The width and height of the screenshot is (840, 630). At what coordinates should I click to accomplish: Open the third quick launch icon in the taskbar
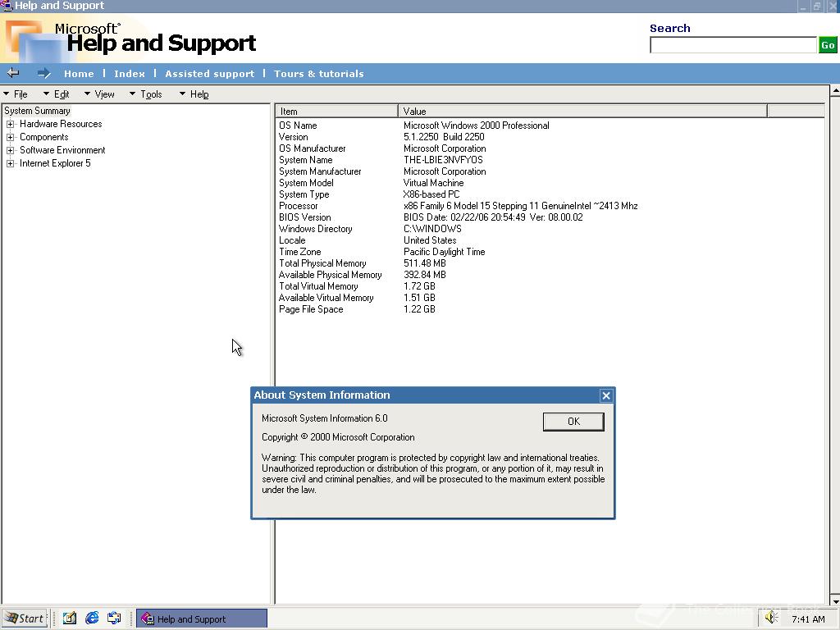click(114, 619)
